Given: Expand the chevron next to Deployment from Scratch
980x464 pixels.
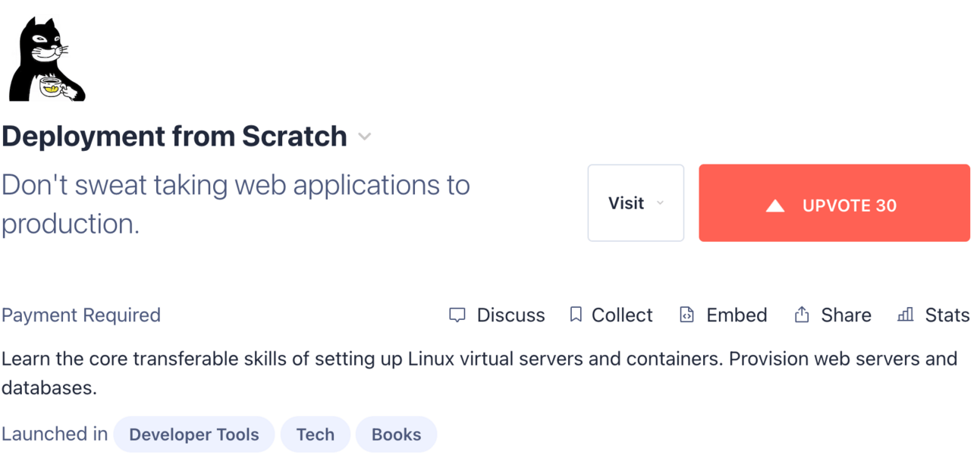Looking at the screenshot, I should (x=365, y=137).
